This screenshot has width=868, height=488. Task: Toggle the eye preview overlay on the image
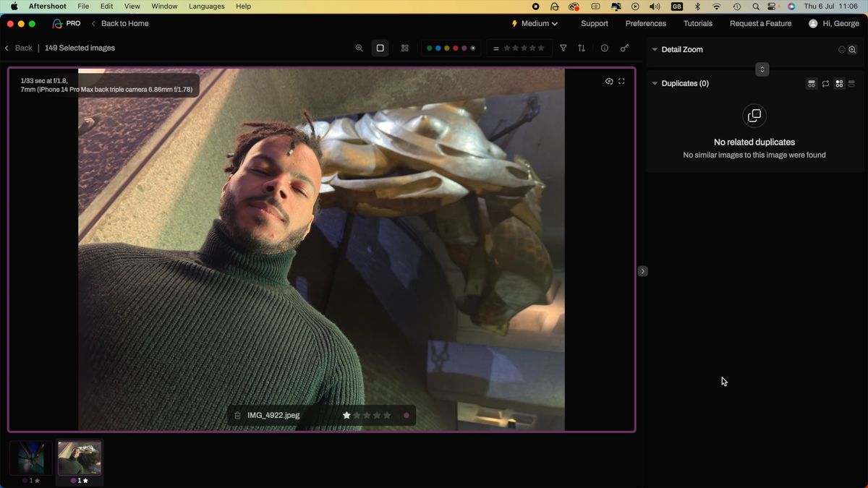609,81
